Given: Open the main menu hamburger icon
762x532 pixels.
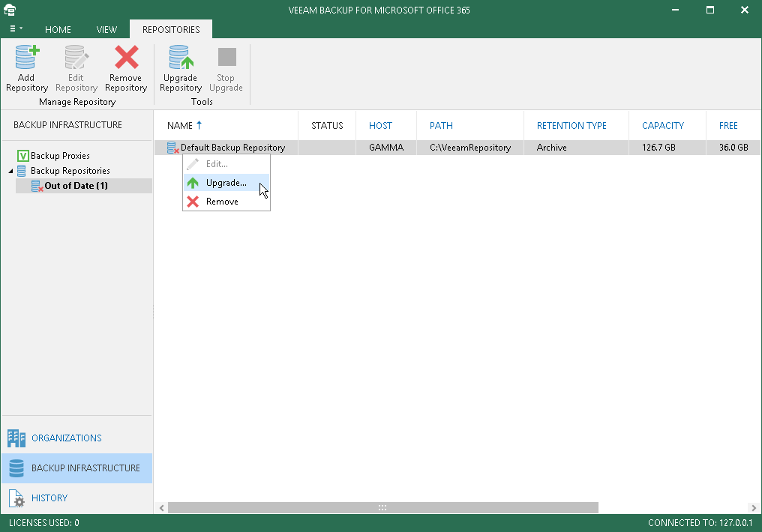Looking at the screenshot, I should tap(16, 28).
